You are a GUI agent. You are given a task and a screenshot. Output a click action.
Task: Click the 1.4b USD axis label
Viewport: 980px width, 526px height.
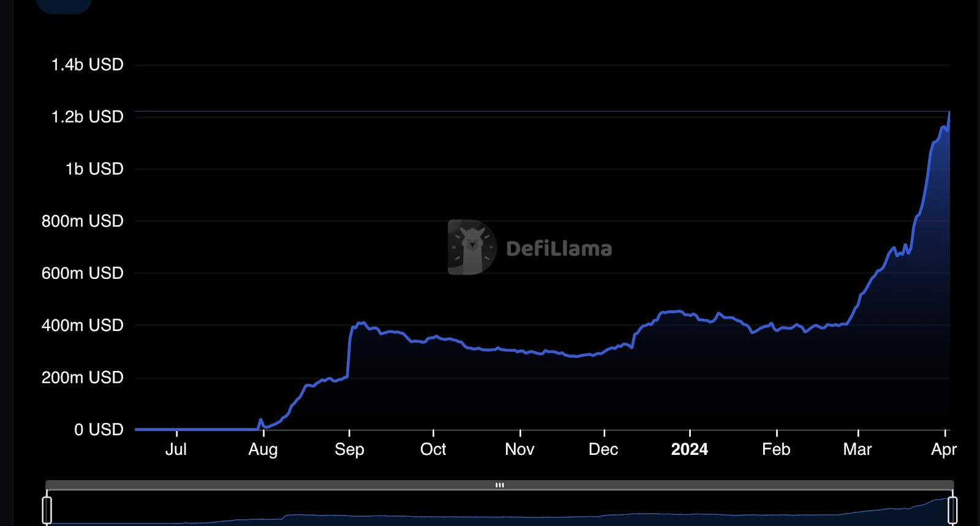coord(88,64)
